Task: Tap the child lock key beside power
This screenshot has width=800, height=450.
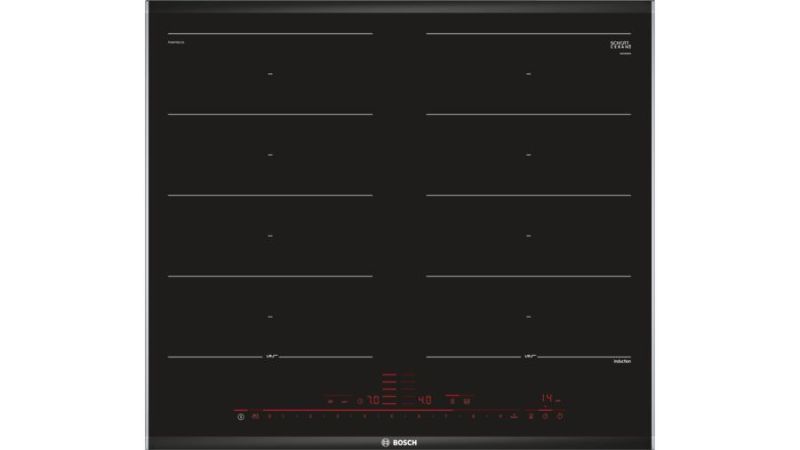Action: point(256,416)
